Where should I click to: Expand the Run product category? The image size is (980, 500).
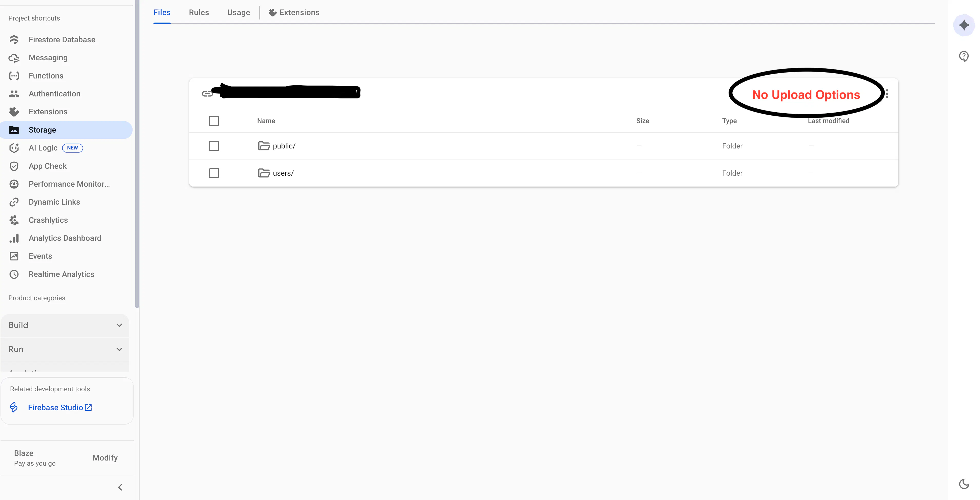coord(65,349)
